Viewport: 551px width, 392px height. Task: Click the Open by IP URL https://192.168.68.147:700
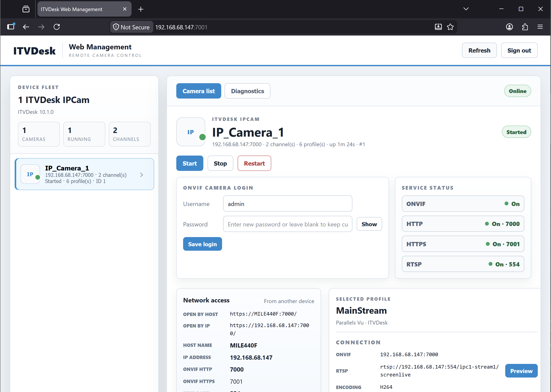(x=270, y=329)
